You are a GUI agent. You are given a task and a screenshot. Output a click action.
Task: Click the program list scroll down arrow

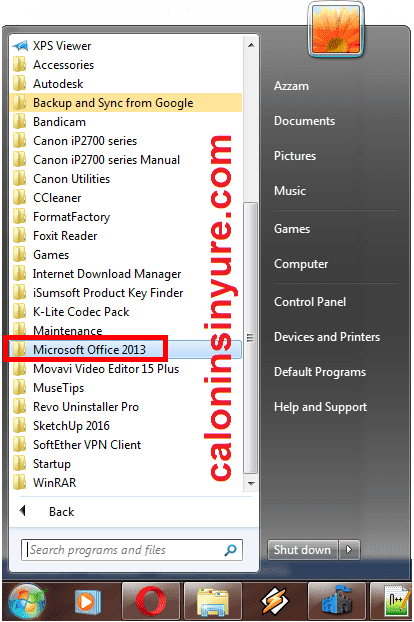pyautogui.click(x=251, y=484)
